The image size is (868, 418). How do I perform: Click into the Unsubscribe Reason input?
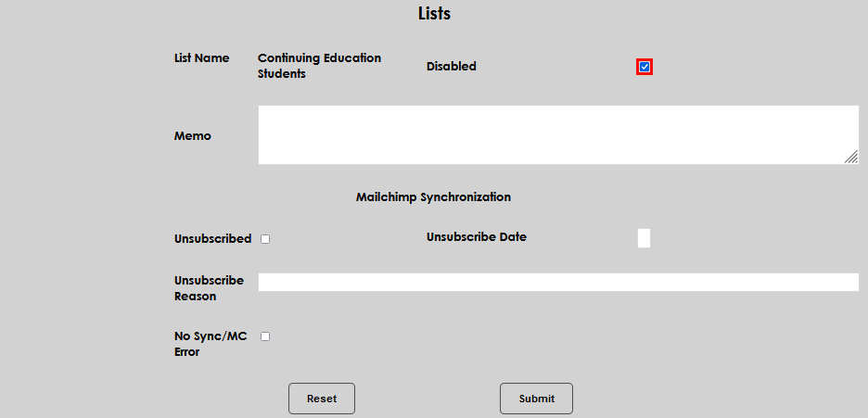[x=558, y=283]
